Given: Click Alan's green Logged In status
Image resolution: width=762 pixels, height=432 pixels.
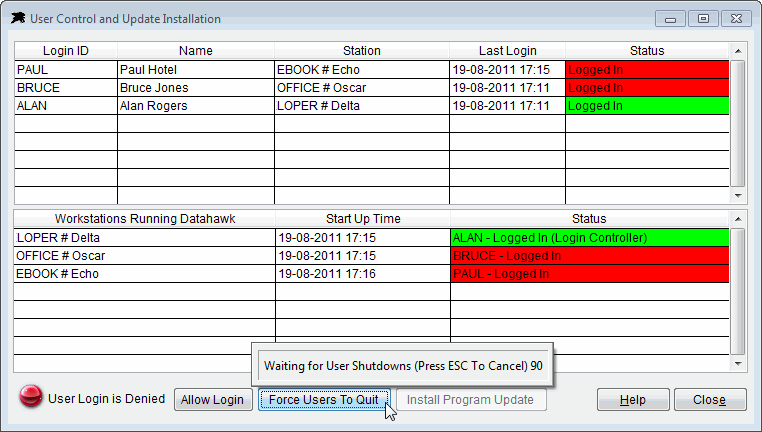Looking at the screenshot, I should tap(647, 105).
